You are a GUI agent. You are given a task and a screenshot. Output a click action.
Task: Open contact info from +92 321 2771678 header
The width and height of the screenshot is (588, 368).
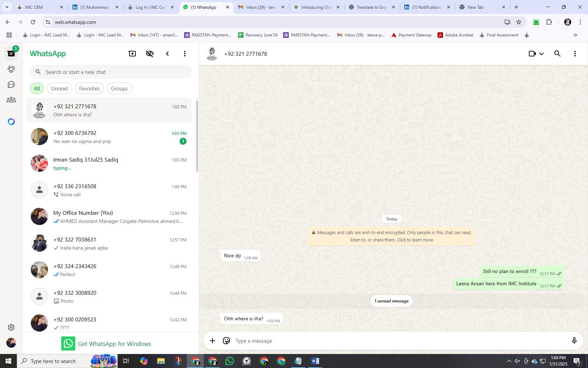pos(245,54)
